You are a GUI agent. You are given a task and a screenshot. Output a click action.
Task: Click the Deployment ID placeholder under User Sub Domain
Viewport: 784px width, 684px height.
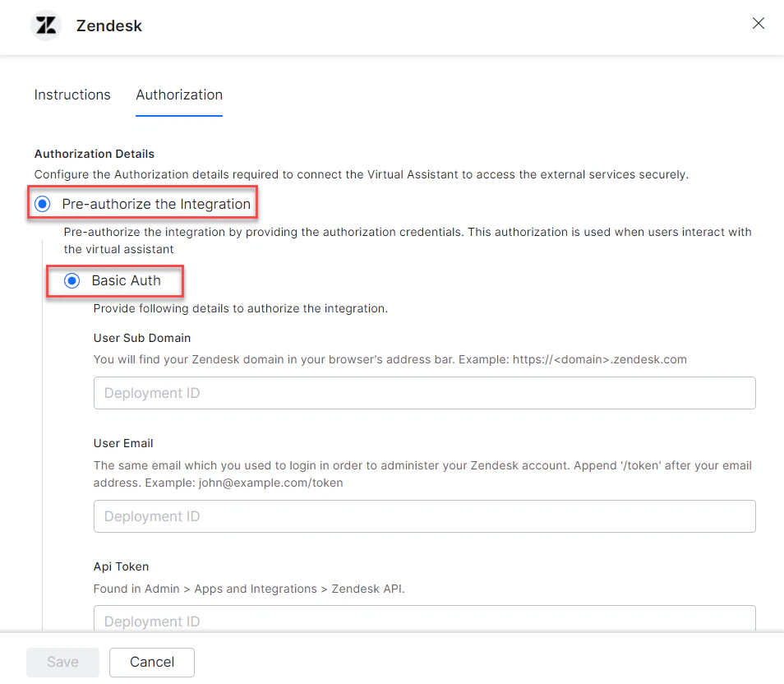[151, 393]
